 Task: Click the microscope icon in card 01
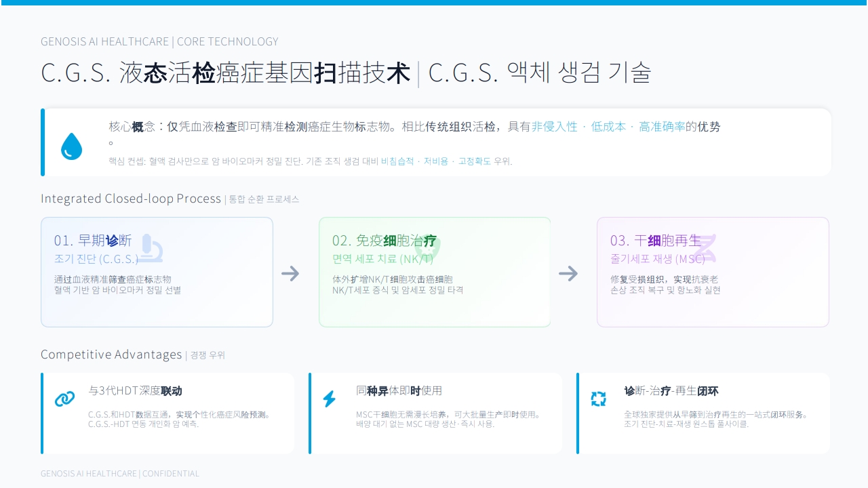click(x=150, y=249)
